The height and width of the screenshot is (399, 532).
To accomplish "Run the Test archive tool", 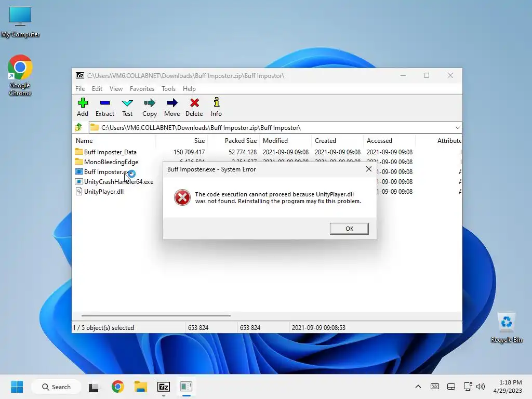I will tap(127, 107).
